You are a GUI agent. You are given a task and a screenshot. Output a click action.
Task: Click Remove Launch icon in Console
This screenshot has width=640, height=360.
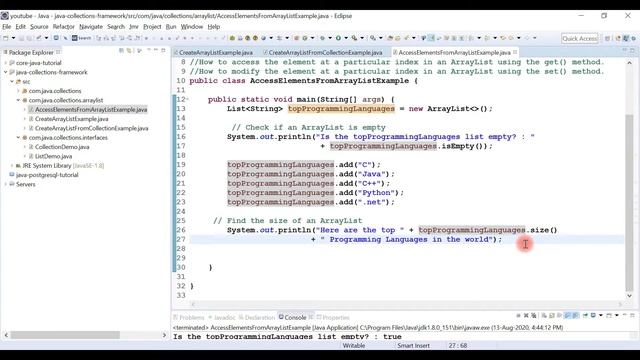coord(526,316)
